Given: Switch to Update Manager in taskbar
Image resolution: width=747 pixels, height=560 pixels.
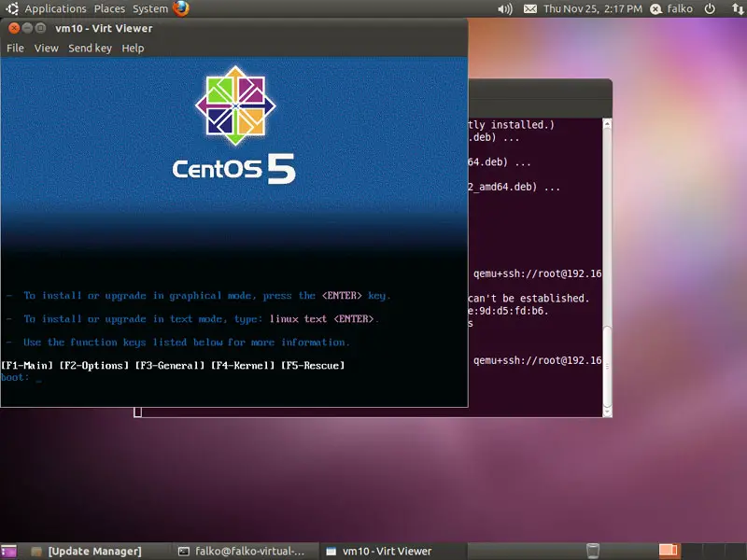Looking at the screenshot, I should (93, 551).
